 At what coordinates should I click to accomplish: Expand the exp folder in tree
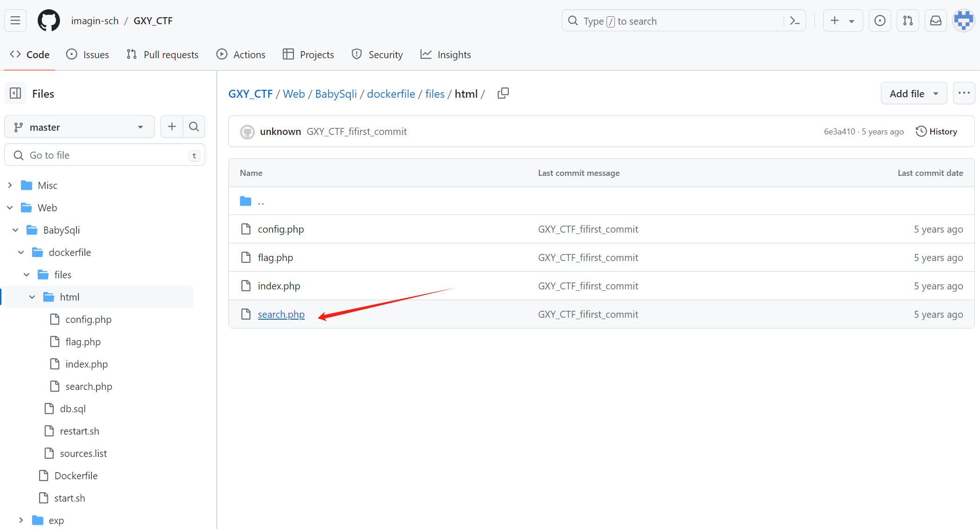click(x=21, y=520)
